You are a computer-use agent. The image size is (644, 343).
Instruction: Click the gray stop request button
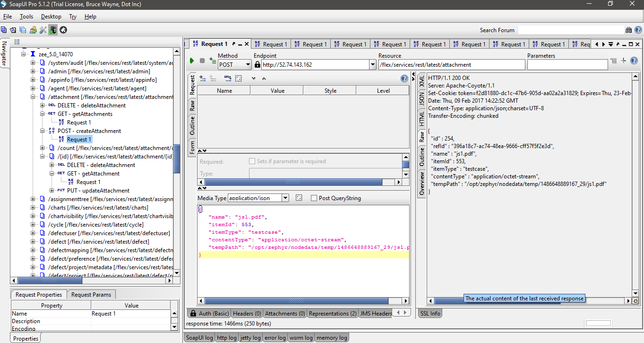tap(202, 61)
